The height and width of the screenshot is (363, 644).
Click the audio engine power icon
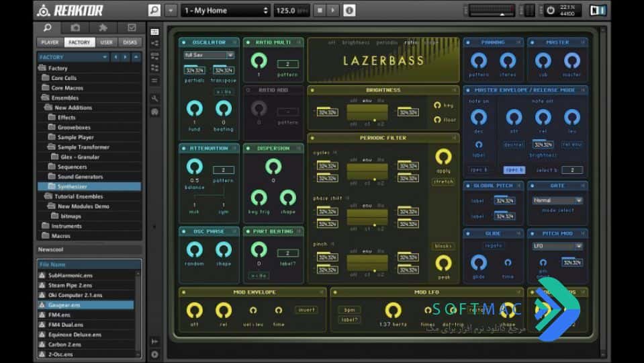551,10
